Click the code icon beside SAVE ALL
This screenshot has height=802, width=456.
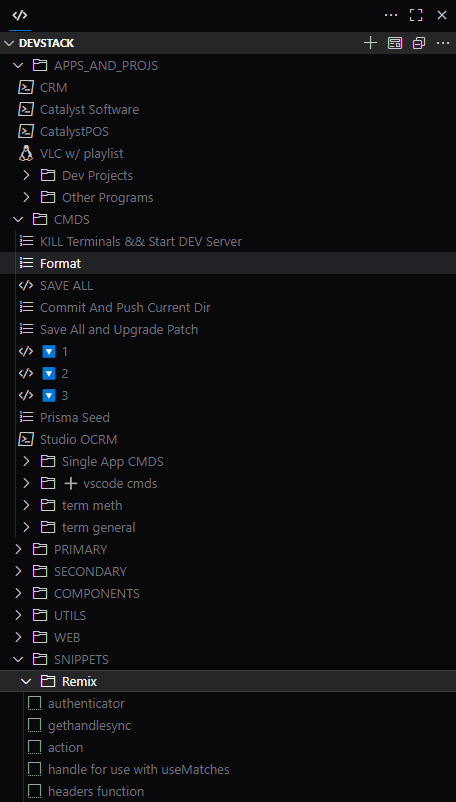click(26, 285)
